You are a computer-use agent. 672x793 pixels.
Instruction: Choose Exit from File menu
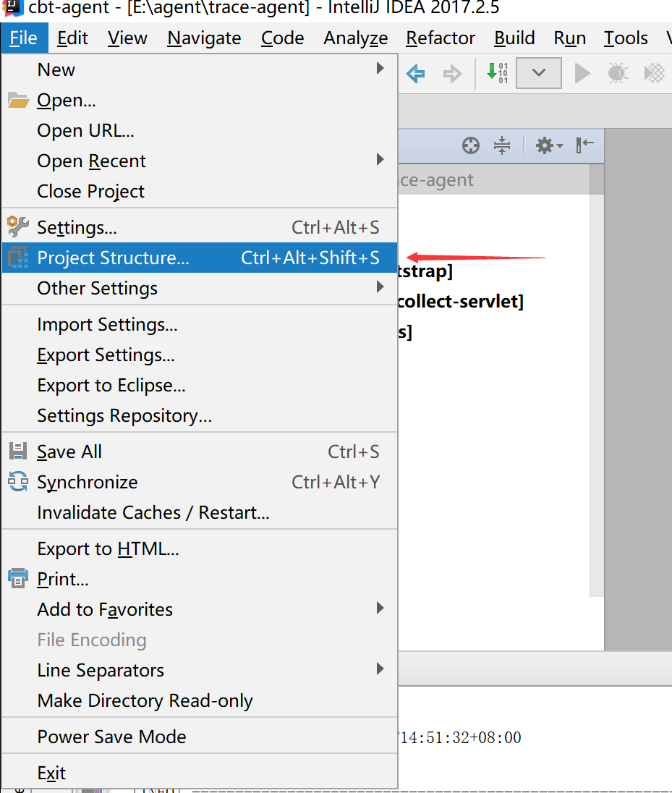[200, 773]
